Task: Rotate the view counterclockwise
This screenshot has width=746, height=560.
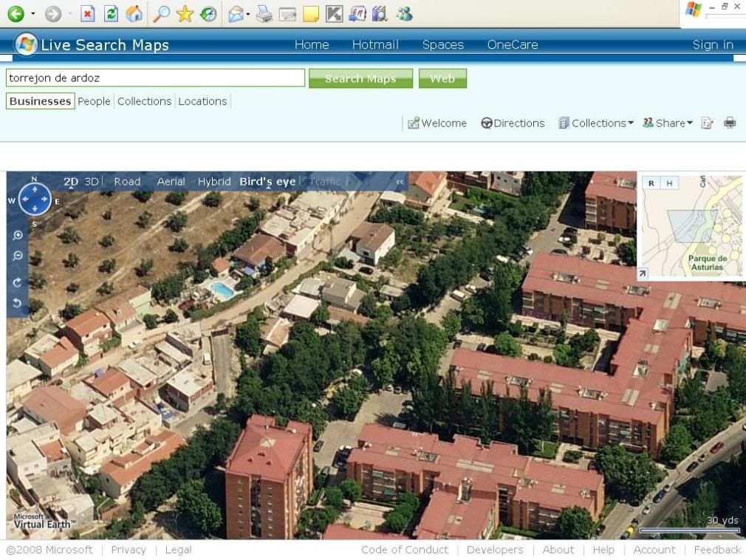Action: pyautogui.click(x=18, y=303)
